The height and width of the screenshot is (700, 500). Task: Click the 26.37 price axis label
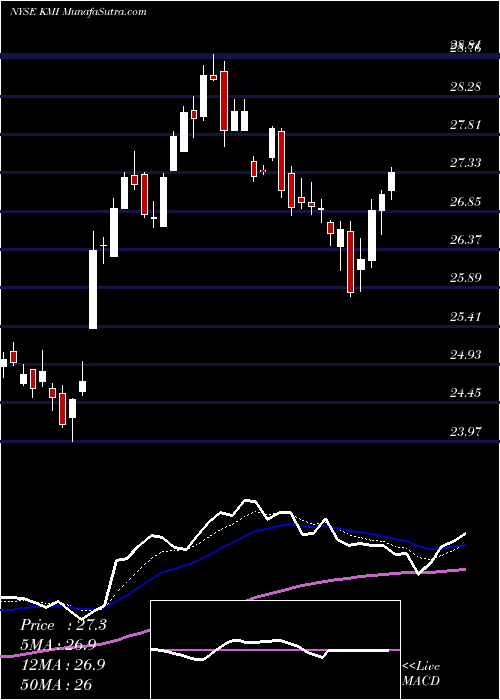(466, 239)
